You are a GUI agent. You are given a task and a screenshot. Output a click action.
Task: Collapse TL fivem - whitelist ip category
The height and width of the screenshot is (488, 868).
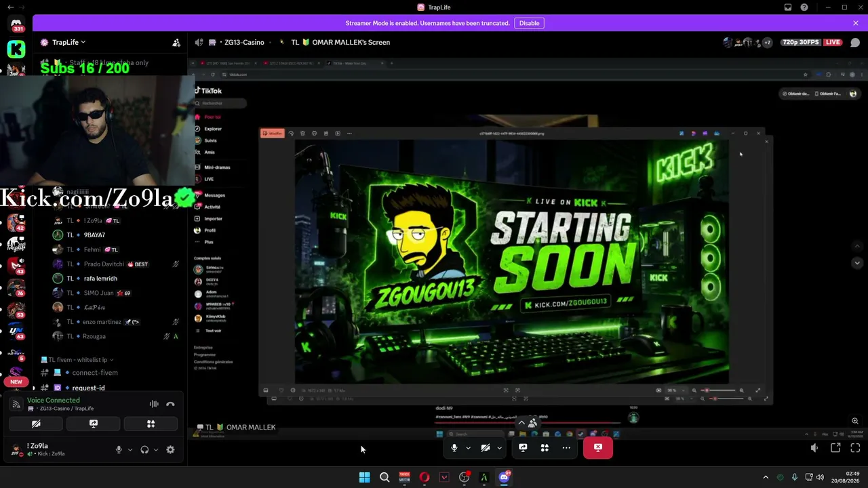[x=77, y=360]
